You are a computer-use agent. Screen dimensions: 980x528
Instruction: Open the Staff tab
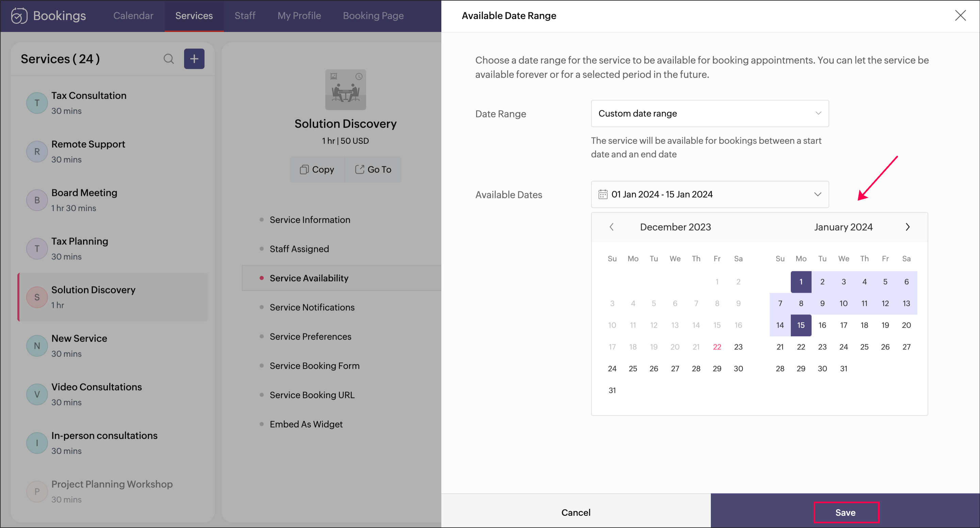[x=245, y=16]
